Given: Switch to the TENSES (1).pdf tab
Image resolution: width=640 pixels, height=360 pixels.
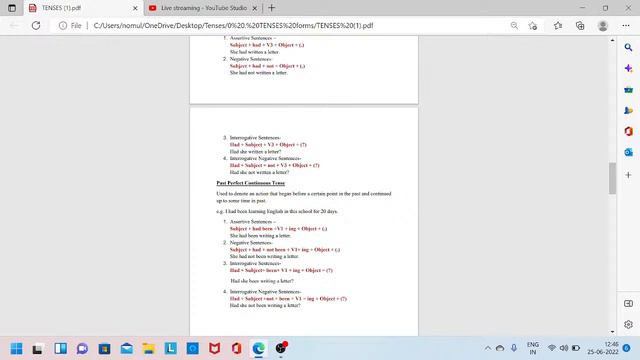Looking at the screenshot, I should pyautogui.click(x=83, y=8).
